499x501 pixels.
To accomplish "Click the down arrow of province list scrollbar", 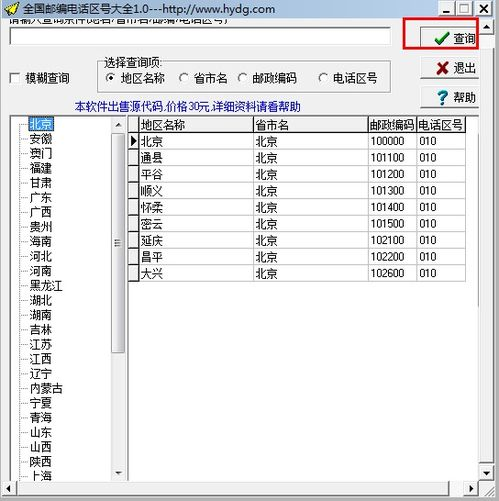I will pos(118,473).
